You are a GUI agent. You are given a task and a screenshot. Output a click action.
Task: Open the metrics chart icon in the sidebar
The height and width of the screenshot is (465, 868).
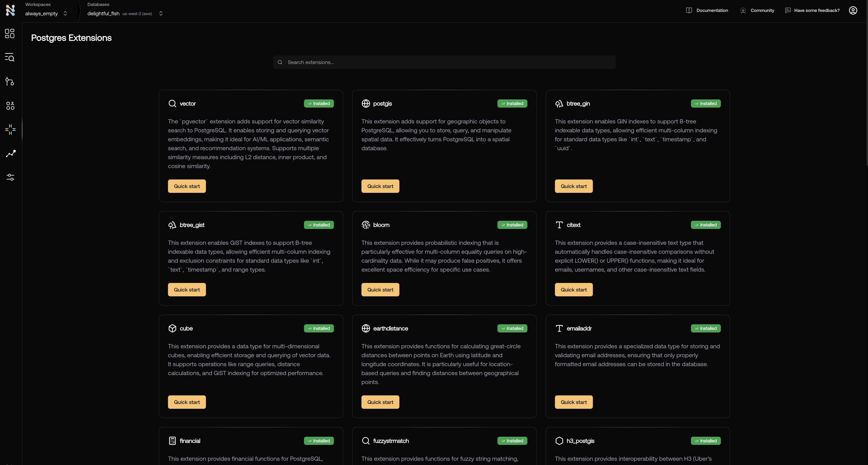click(x=10, y=154)
